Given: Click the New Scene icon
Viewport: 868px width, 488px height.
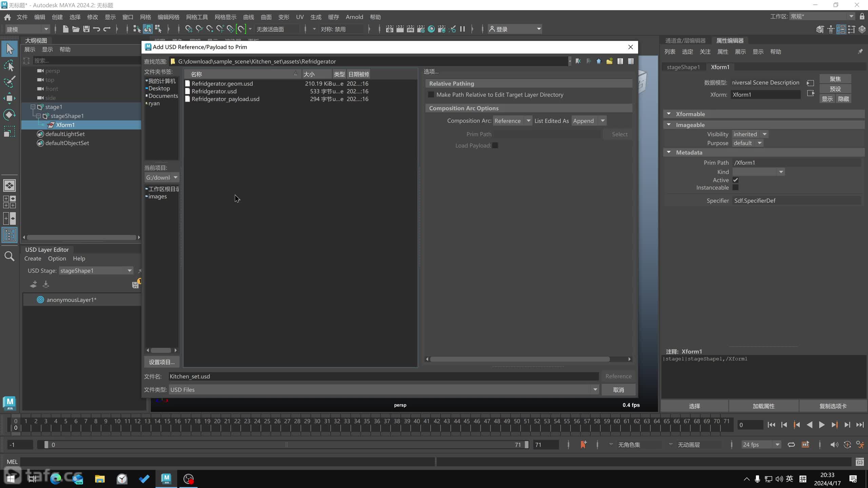Looking at the screenshot, I should click(x=65, y=29).
